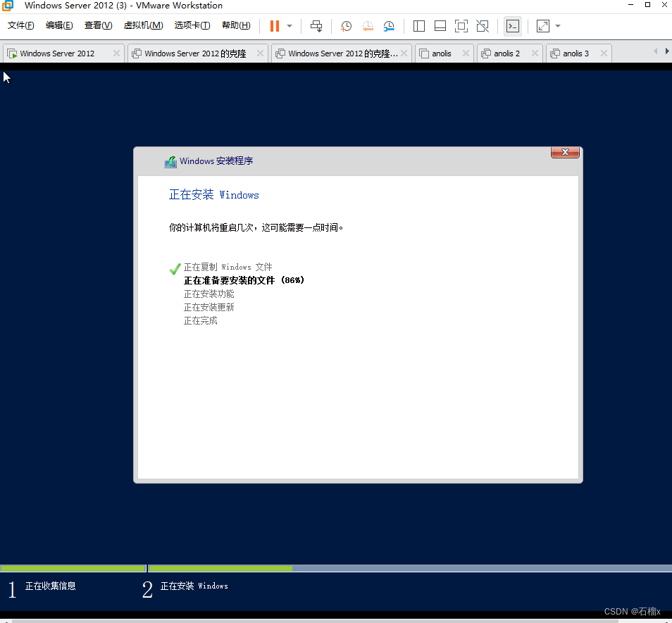Take a snapshot of this virtual machine
672x623 pixels.
tap(346, 26)
